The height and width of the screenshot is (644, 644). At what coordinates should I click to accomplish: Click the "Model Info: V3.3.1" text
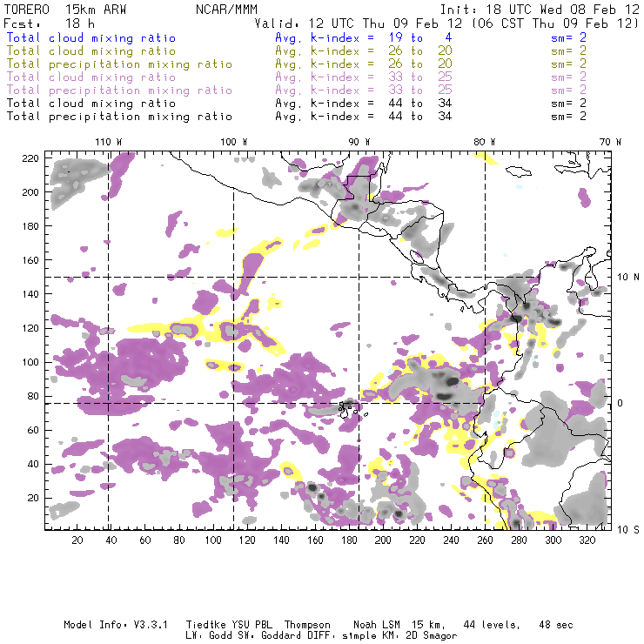[116, 625]
